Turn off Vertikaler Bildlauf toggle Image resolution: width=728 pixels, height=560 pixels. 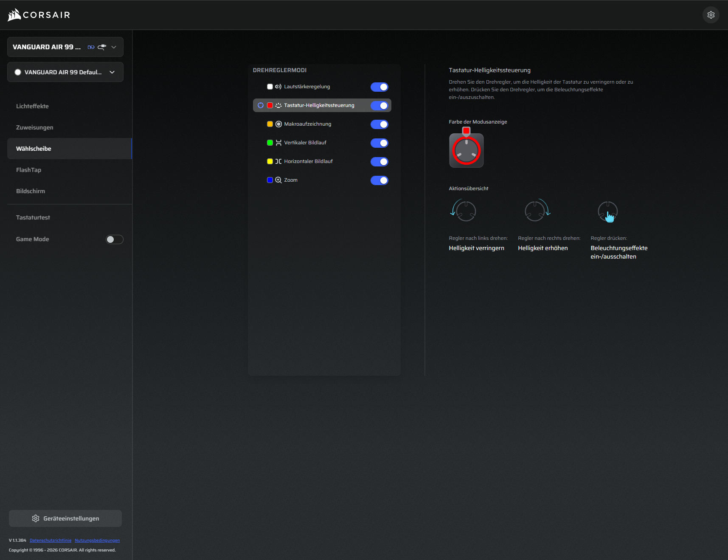379,143
